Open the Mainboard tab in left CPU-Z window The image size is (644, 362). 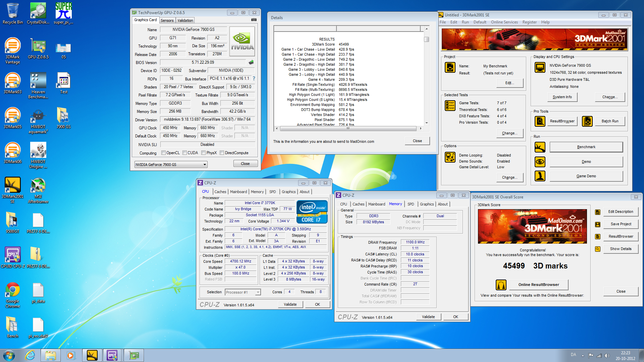(238, 192)
